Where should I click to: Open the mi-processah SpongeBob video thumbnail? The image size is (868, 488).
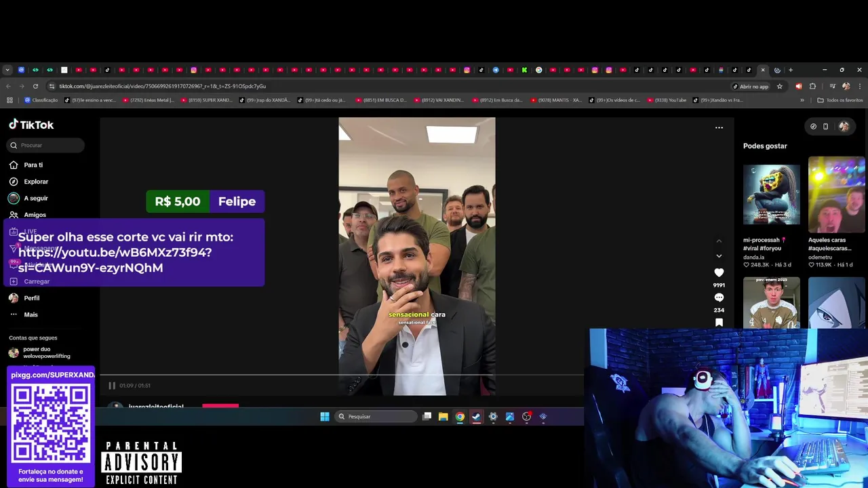pyautogui.click(x=771, y=195)
